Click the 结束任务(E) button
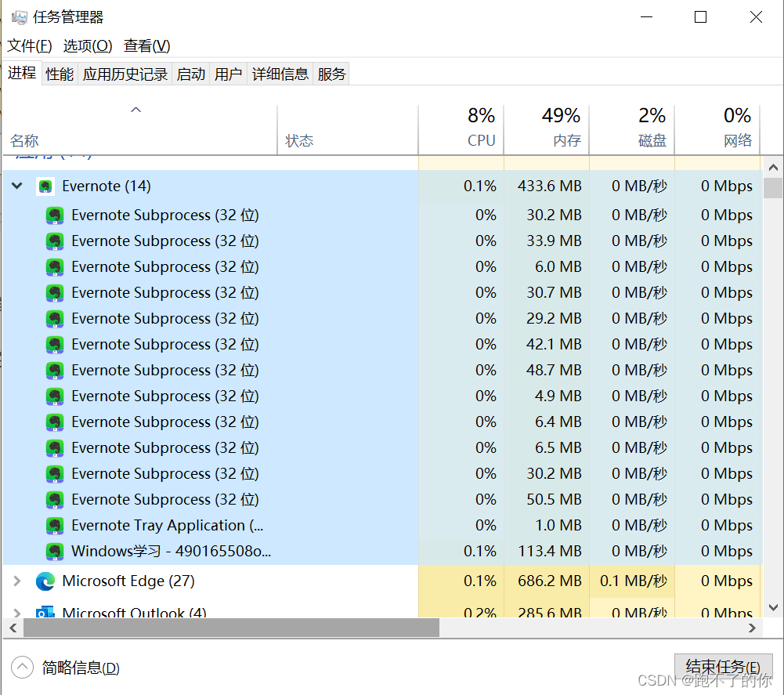Screen dimensions: 784x695 point(722,667)
